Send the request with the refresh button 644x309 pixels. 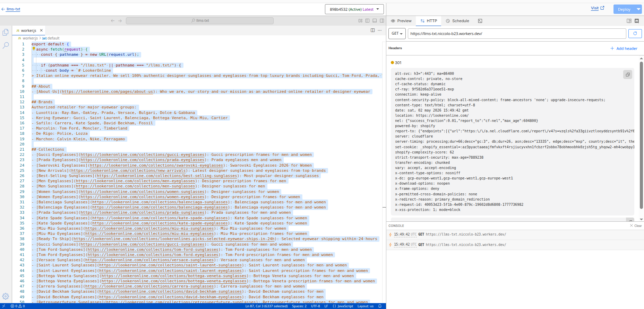point(635,34)
